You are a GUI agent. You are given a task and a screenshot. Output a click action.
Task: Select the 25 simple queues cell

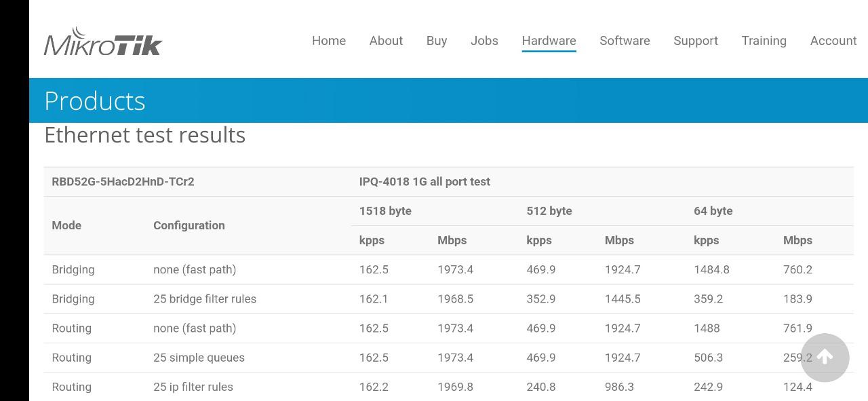[199, 358]
